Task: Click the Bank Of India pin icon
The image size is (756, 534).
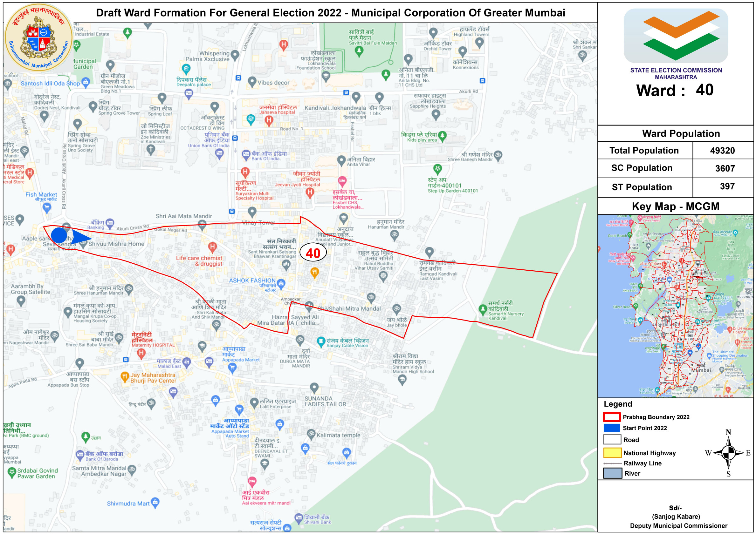Action: pyautogui.click(x=246, y=154)
